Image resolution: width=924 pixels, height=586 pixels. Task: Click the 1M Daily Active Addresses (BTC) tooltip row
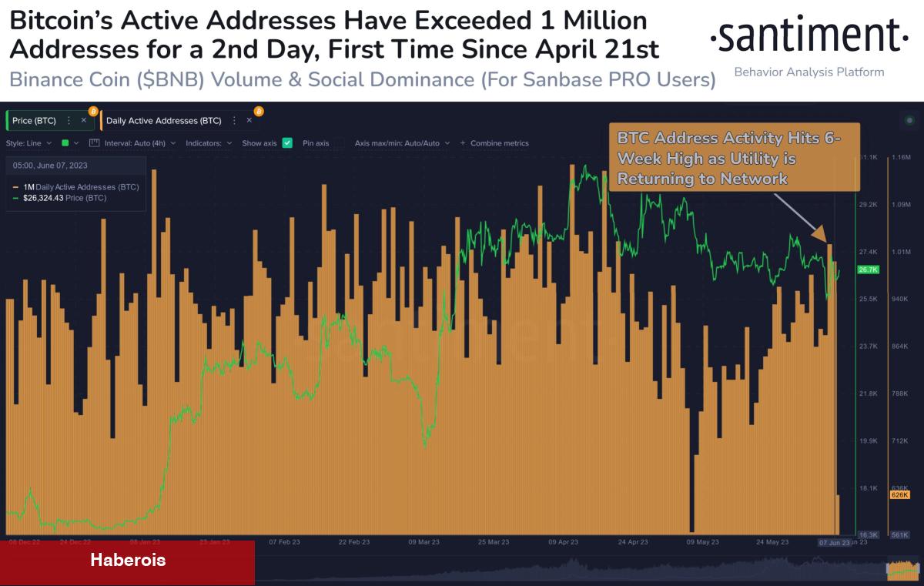coord(76,187)
